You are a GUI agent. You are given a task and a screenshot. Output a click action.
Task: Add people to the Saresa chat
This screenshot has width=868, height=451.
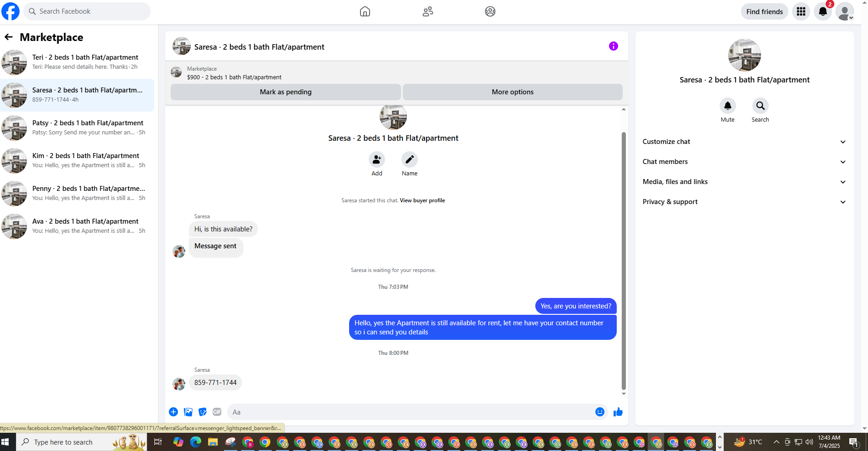[377, 159]
